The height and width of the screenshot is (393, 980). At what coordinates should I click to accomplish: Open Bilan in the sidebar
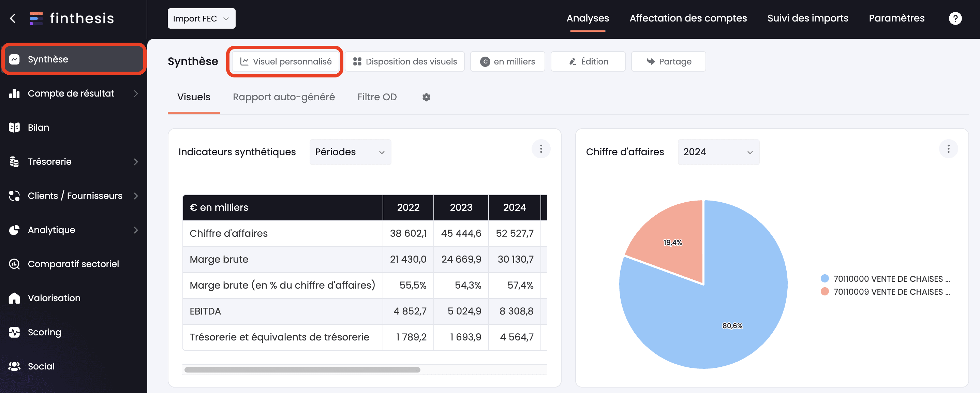pyautogui.click(x=73, y=128)
